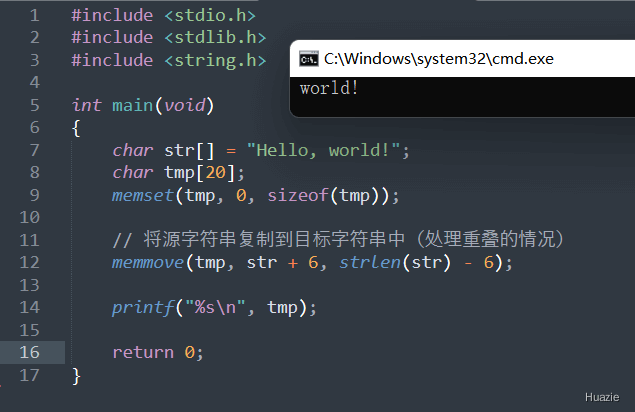
Task: Click line number 10 in gutter
Action: pos(30,217)
